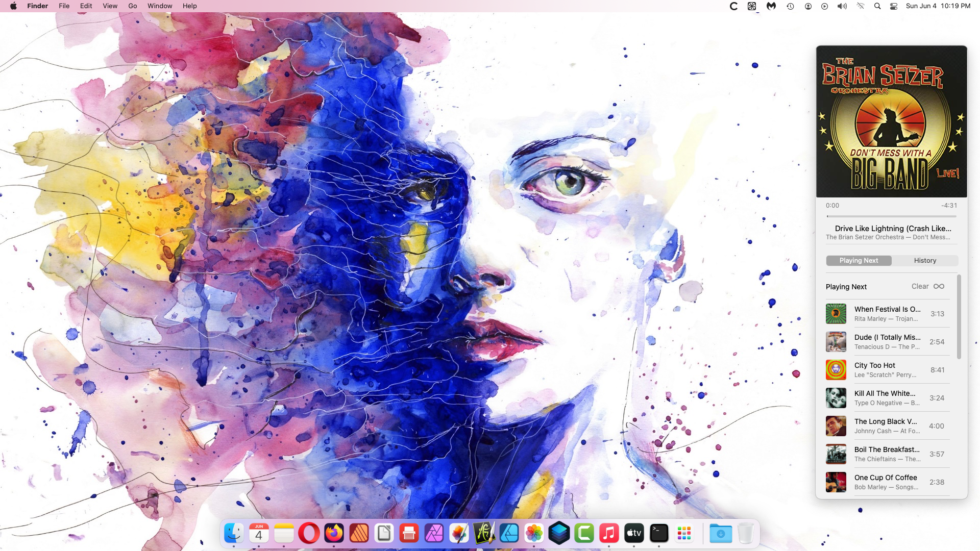Open Control Center toggles icon
Screen dimensions: 980x551
click(x=894, y=6)
